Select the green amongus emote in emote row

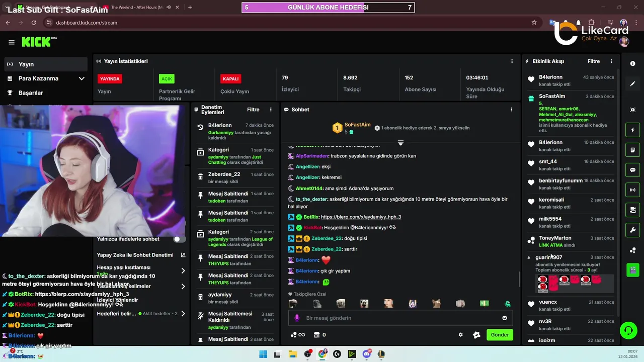[508, 304]
